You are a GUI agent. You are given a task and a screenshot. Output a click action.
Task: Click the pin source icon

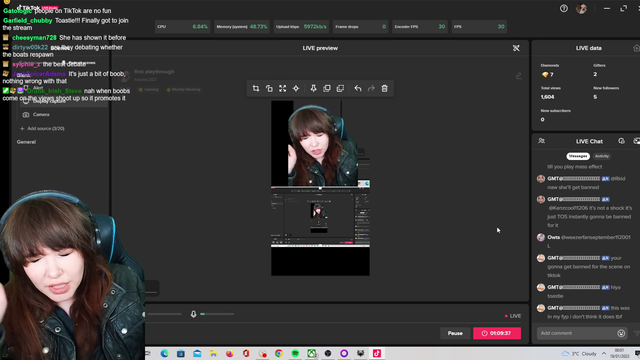coord(313,89)
